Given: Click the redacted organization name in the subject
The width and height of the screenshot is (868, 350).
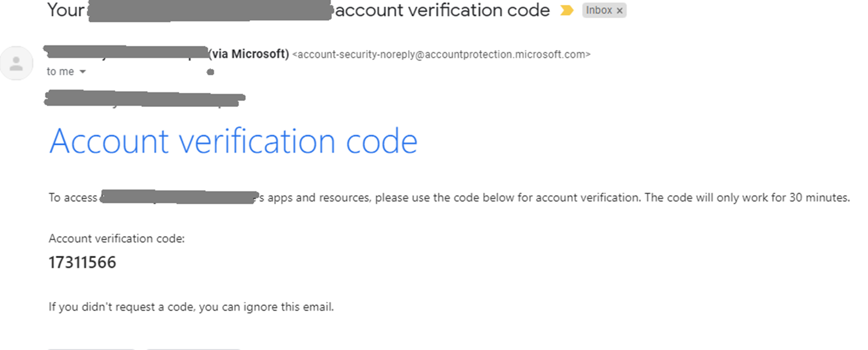Looking at the screenshot, I should tap(210, 11).
